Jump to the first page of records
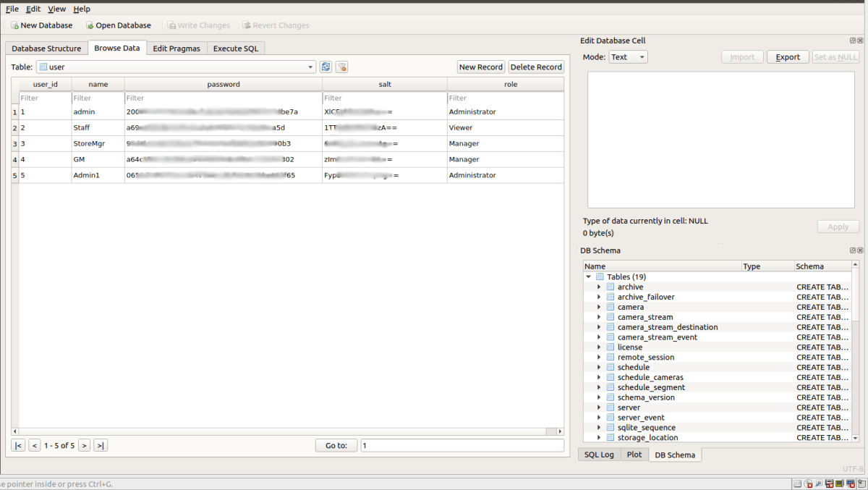Image resolution: width=868 pixels, height=490 pixels. [18, 445]
